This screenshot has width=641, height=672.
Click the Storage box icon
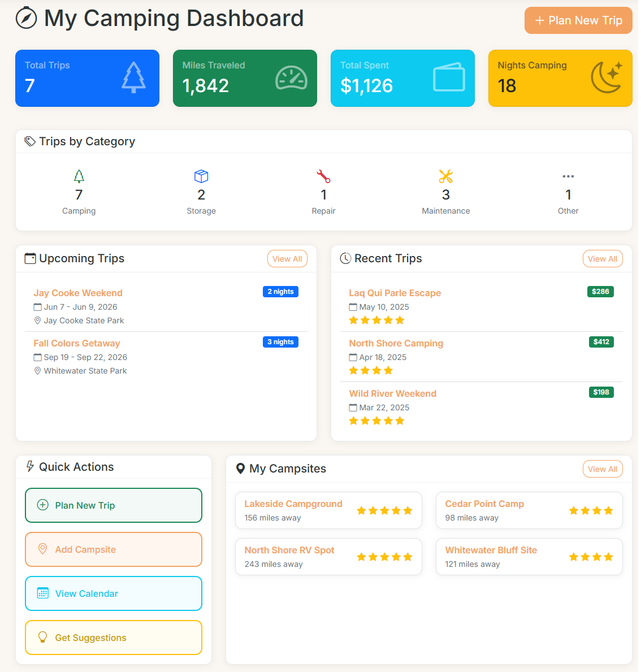tap(201, 176)
